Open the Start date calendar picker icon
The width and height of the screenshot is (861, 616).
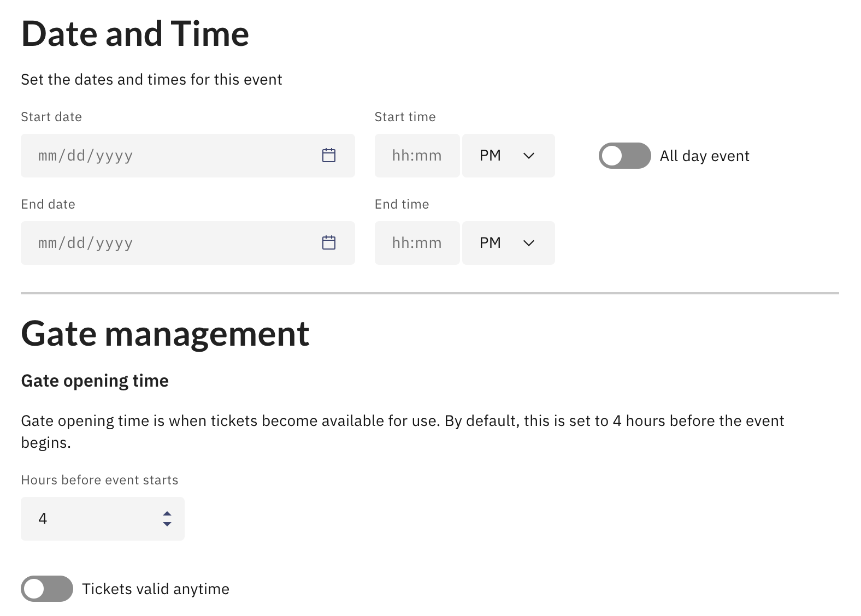(329, 156)
